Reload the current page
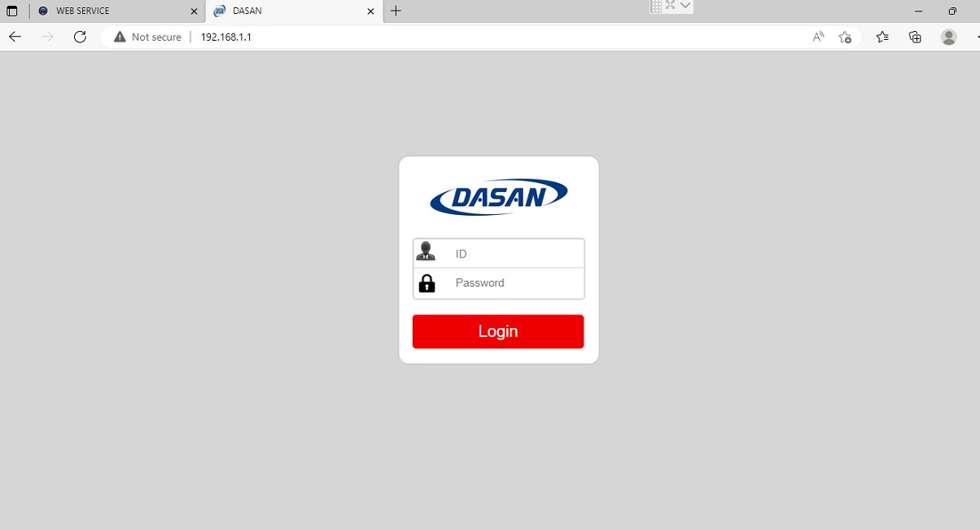 point(80,37)
